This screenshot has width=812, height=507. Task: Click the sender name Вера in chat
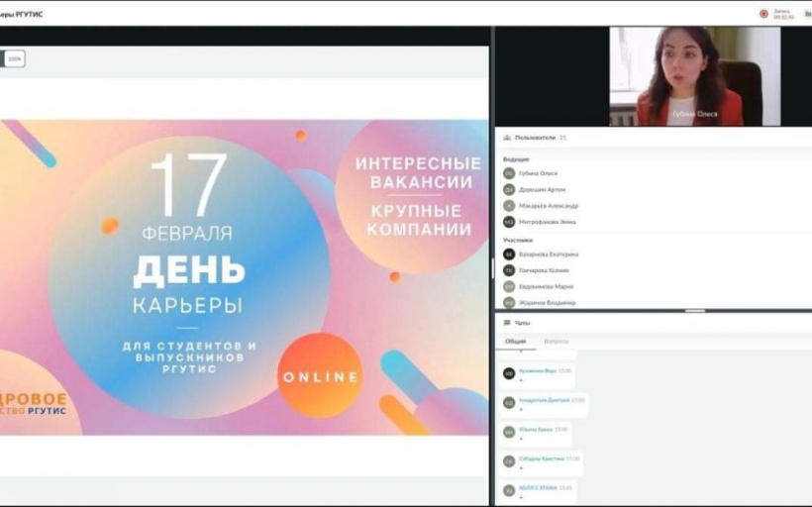538,370
